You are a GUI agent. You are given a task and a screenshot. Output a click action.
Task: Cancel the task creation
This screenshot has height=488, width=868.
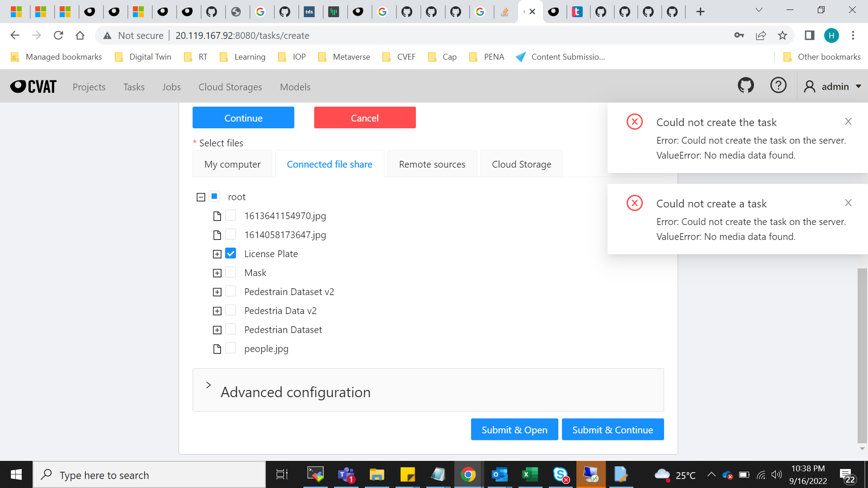point(364,117)
